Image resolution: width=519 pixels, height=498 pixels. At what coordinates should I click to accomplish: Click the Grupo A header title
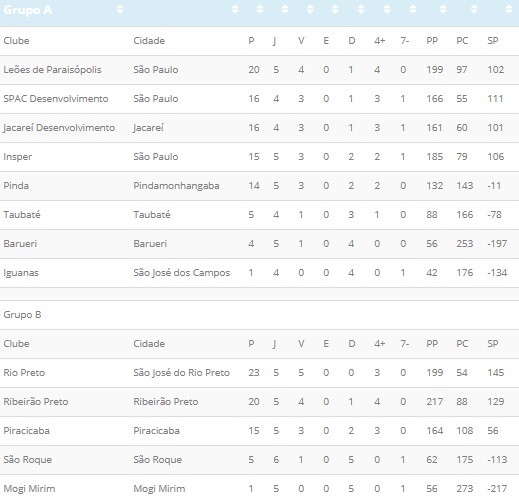click(28, 10)
